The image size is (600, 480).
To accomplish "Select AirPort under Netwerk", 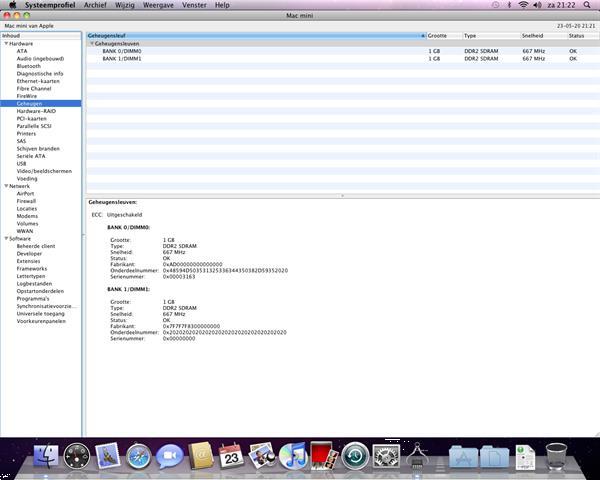I will click(25, 194).
